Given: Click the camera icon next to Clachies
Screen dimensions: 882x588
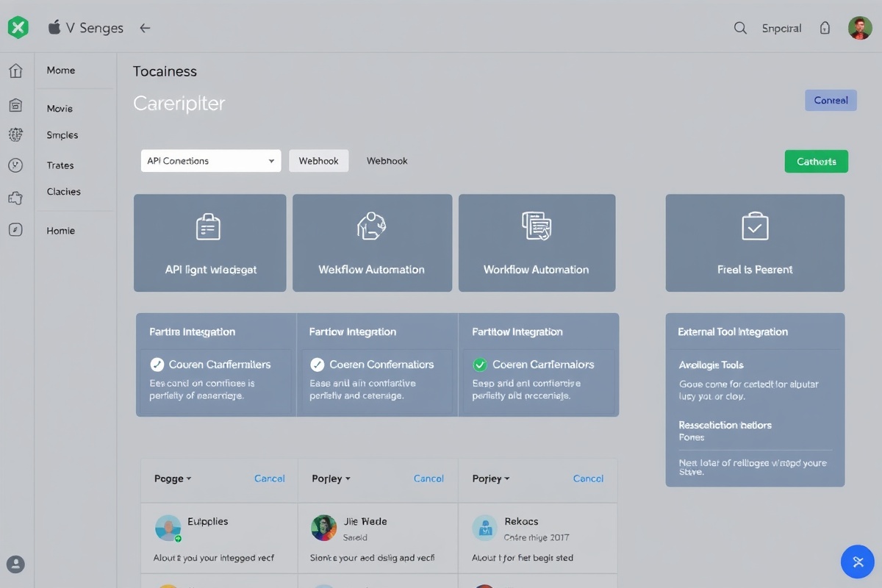Looking at the screenshot, I should [15, 198].
